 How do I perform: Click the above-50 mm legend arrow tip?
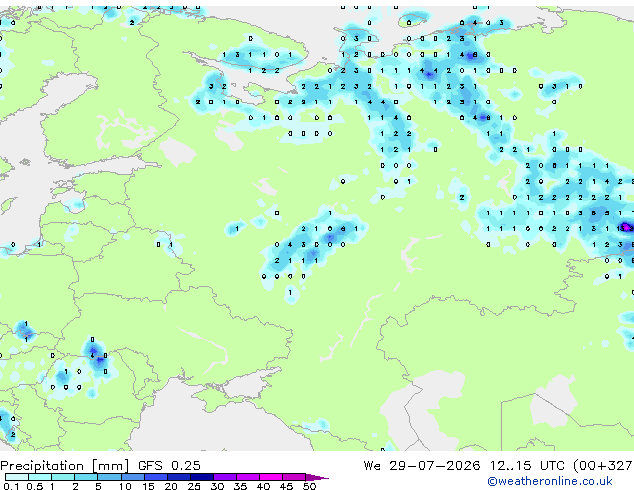tap(317, 477)
